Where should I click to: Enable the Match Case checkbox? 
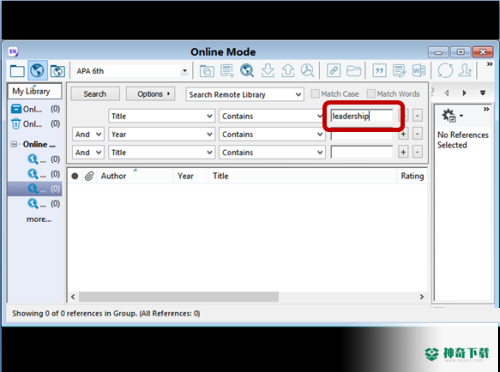[x=315, y=94]
